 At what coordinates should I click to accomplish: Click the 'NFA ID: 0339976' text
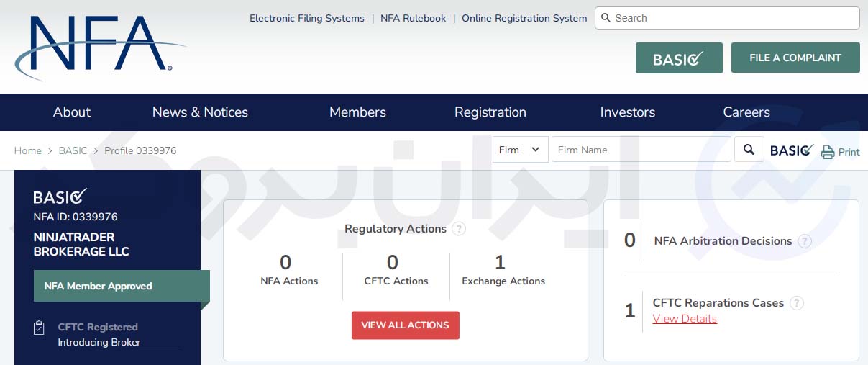[x=76, y=217]
